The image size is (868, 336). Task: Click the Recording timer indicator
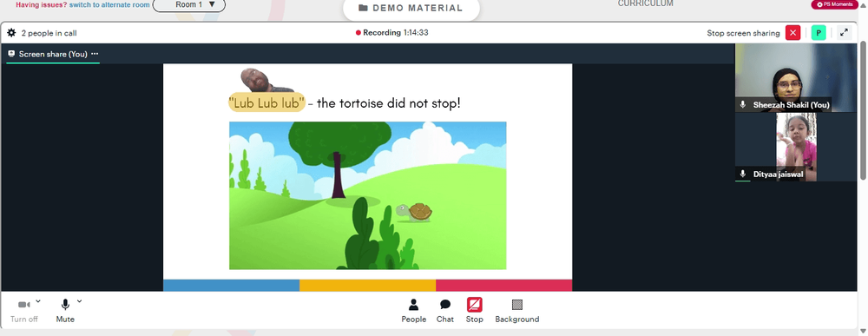coord(392,33)
